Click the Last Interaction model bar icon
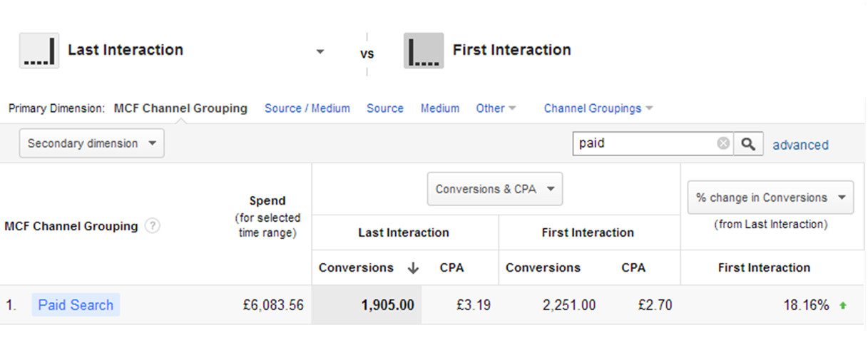This screenshot has height=338, width=868. tap(39, 51)
